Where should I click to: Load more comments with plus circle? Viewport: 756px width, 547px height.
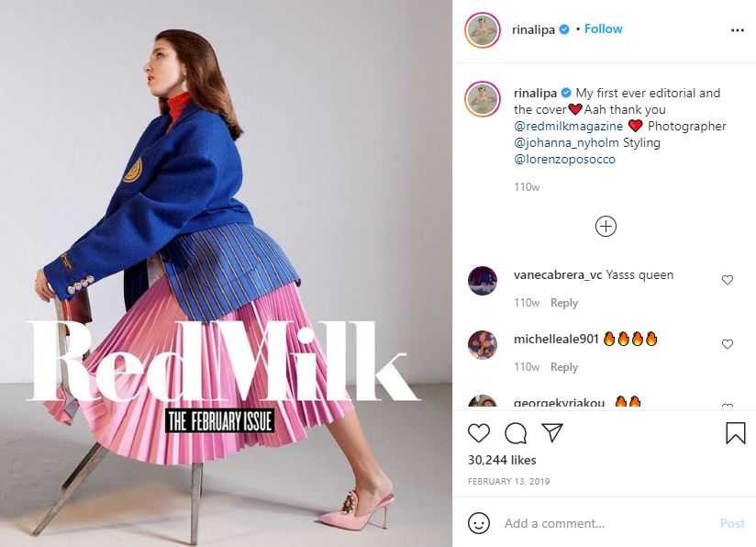pyautogui.click(x=606, y=226)
